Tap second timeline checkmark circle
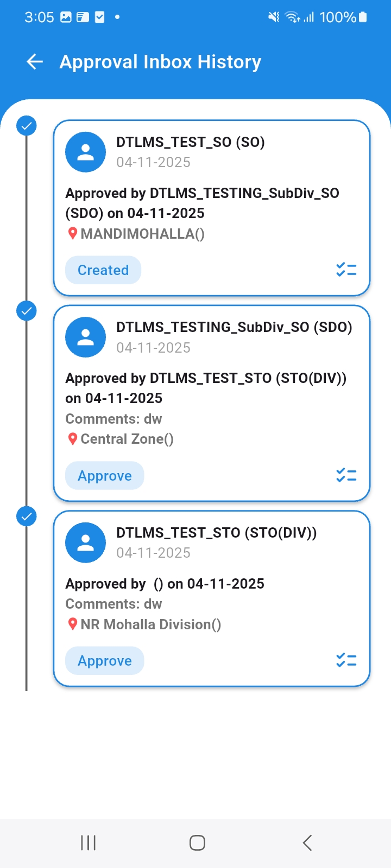Screen dimensions: 391x868 coord(26,311)
